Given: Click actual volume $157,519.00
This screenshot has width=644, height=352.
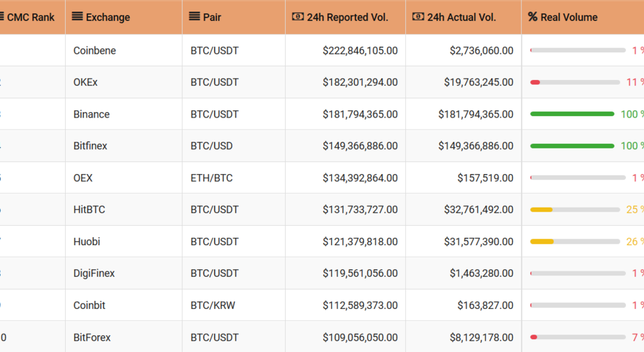Looking at the screenshot, I should pos(486,178).
